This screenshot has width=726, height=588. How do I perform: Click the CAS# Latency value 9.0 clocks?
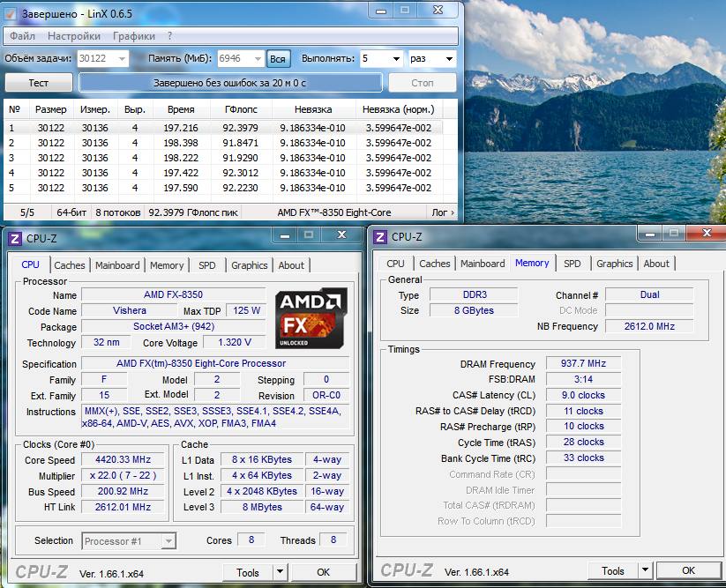pyautogui.click(x=583, y=395)
